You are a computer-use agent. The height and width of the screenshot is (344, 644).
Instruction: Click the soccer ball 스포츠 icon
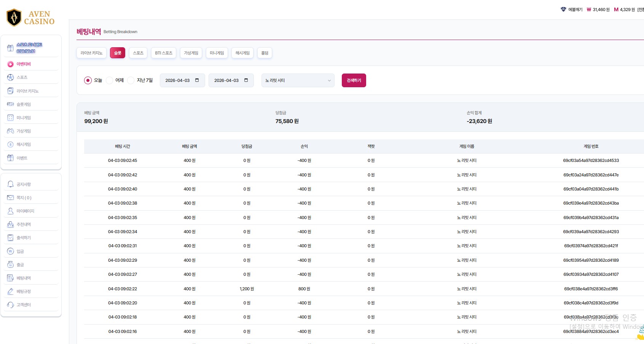coord(11,77)
